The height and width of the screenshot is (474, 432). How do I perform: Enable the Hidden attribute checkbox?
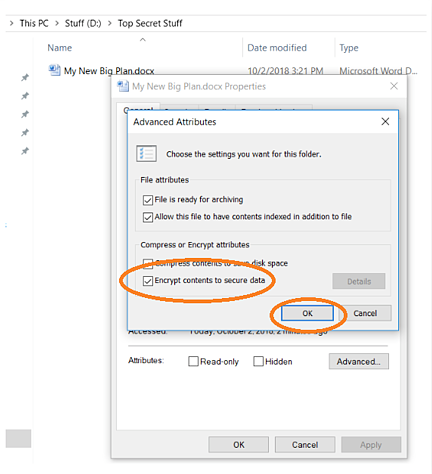(x=258, y=361)
